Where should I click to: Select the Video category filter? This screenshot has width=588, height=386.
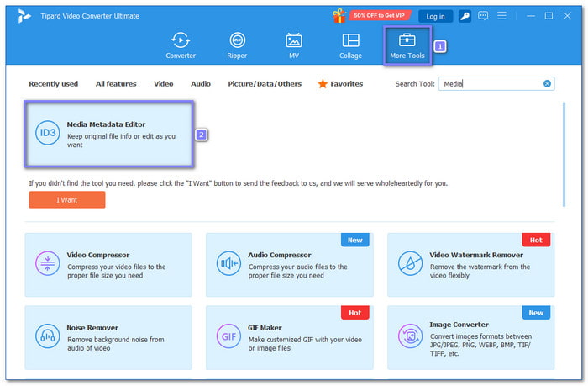click(164, 84)
